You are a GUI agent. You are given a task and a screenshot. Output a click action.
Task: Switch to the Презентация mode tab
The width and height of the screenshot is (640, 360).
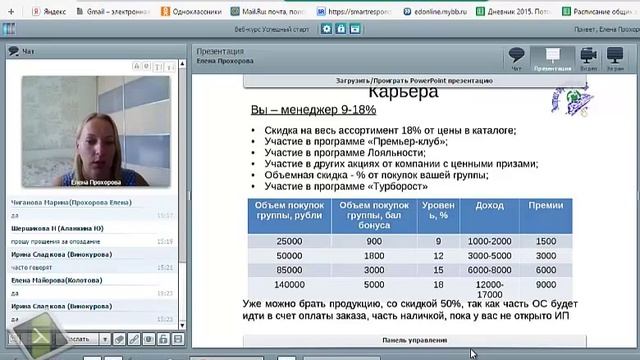click(x=553, y=59)
